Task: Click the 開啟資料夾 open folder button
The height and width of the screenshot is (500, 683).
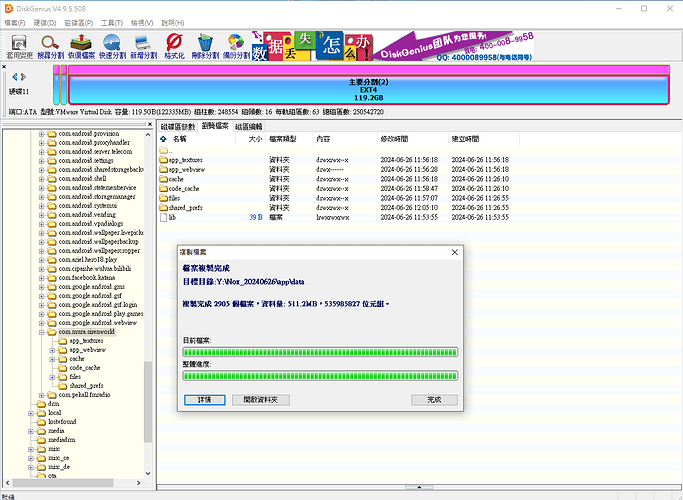Action: (261, 400)
